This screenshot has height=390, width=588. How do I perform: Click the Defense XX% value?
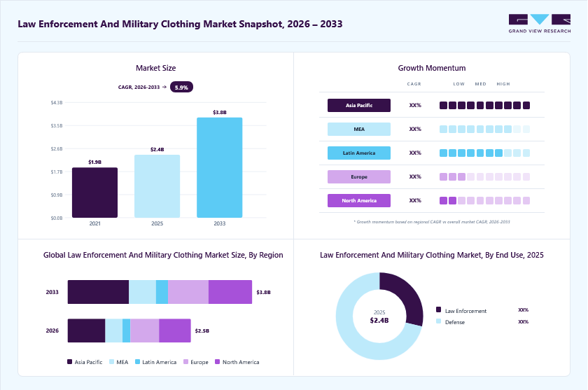coord(523,322)
